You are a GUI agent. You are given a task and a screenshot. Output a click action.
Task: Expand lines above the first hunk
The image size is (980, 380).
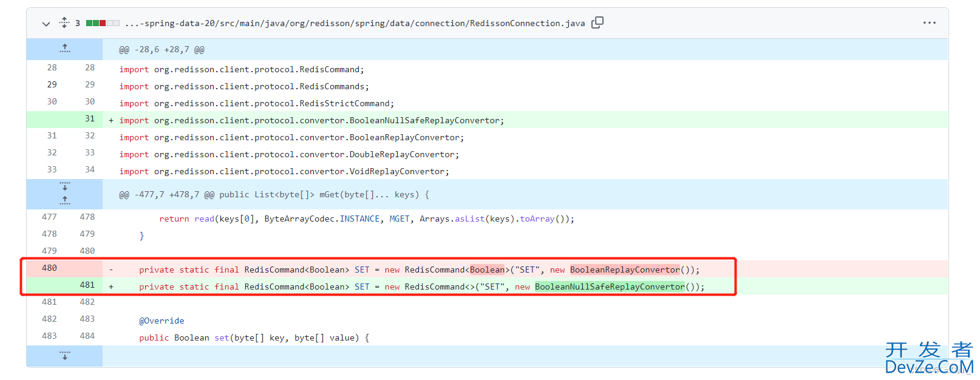[x=65, y=49]
